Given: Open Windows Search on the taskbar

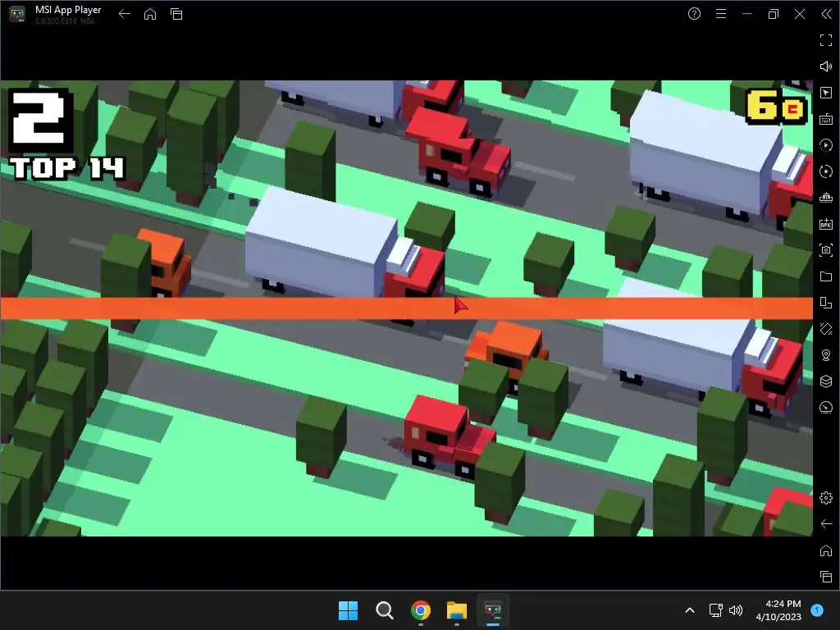Looking at the screenshot, I should coord(384,610).
